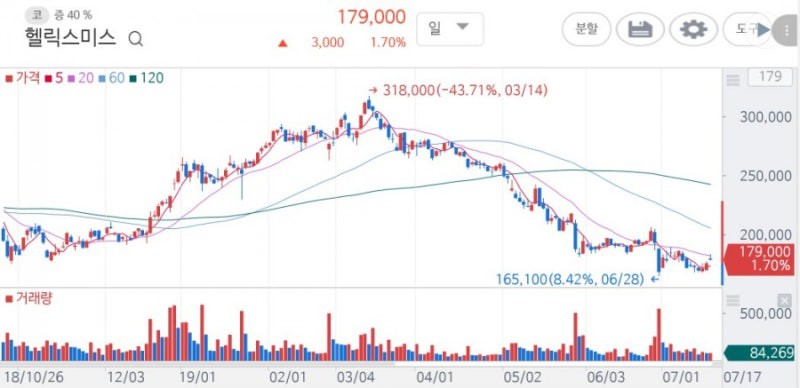The width and height of the screenshot is (800, 388).
Task: Click the save floppy disk icon
Action: coord(640,30)
